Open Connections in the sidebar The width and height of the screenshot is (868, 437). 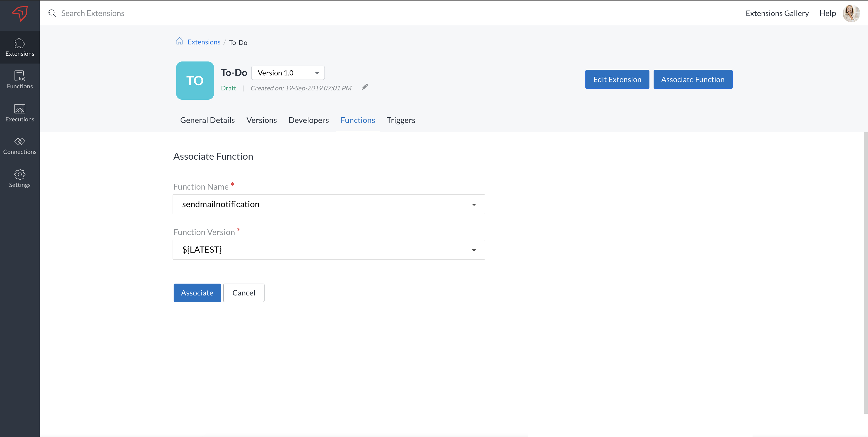click(x=20, y=146)
